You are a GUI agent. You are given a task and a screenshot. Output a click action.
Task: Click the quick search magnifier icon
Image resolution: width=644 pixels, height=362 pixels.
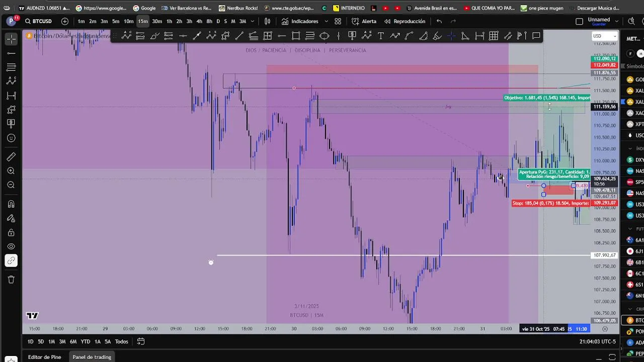coord(631,21)
